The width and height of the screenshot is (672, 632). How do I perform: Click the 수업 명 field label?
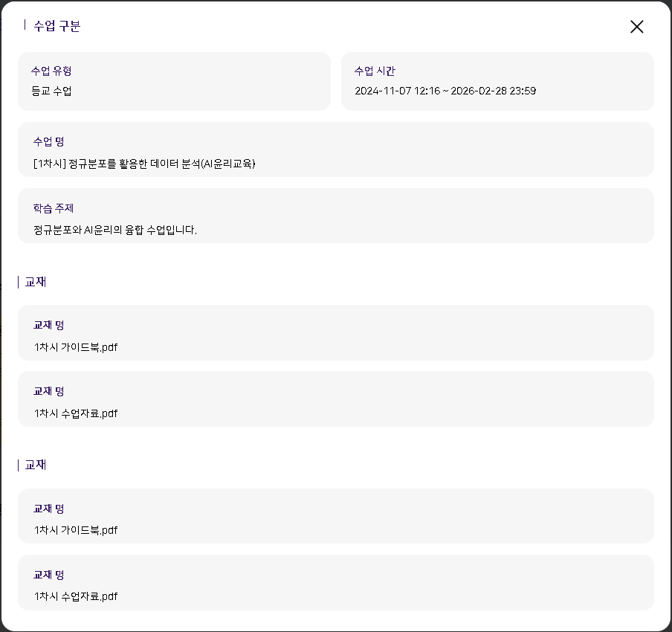(49, 142)
